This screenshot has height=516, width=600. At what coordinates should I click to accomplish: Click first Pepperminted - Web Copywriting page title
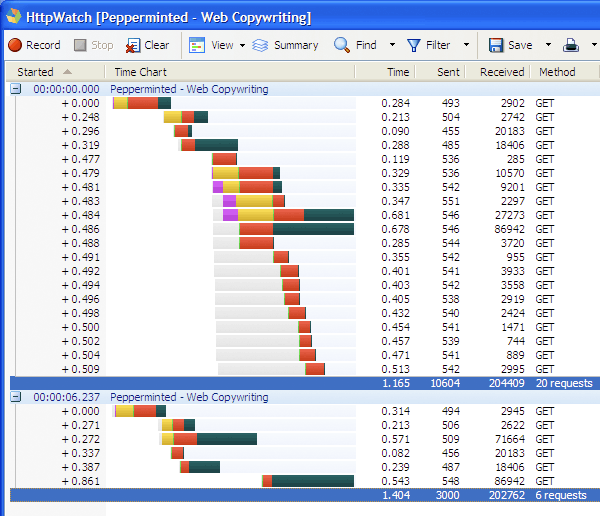click(189, 89)
